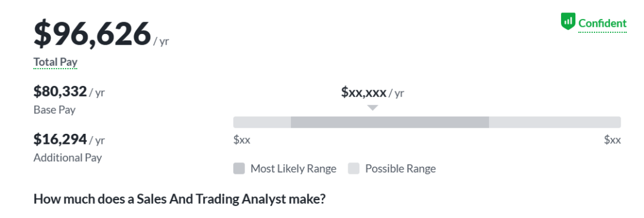Click the dark Most Likely Range bar segment
Screen dimensions: 644x218
coord(390,122)
